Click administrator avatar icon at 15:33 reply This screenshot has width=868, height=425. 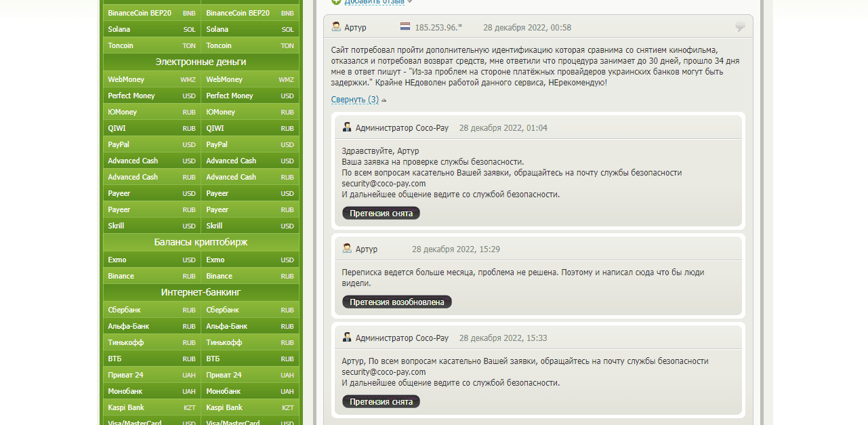click(347, 338)
